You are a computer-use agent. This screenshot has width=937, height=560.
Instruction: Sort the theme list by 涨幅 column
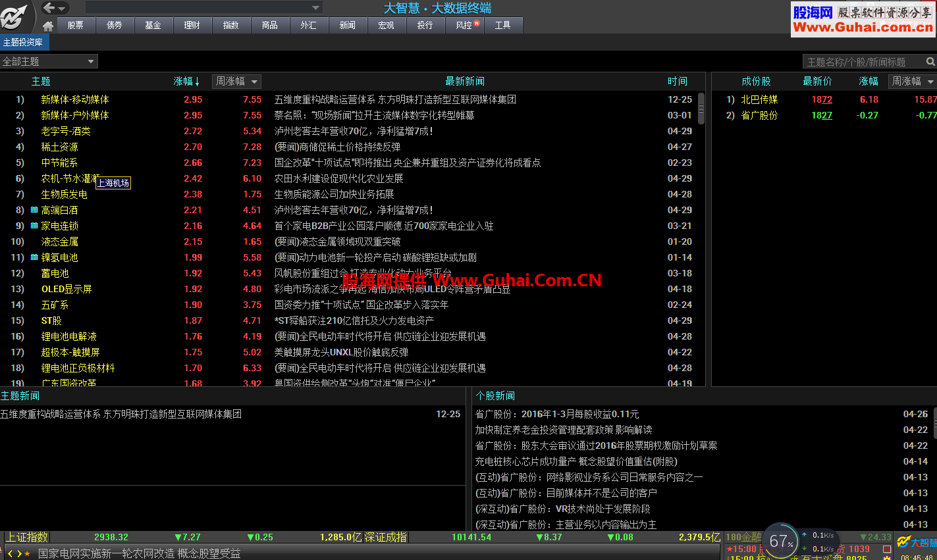click(186, 81)
